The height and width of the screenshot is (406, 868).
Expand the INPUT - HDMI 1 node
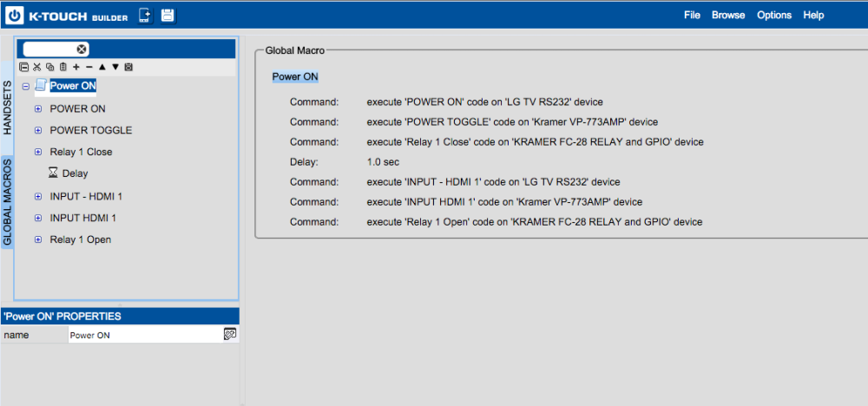(38, 196)
